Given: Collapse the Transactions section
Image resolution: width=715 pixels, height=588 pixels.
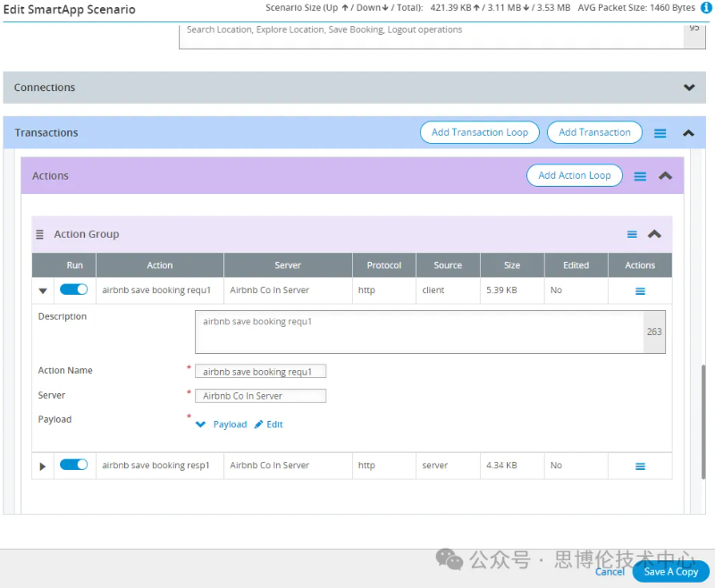Looking at the screenshot, I should click(x=688, y=133).
